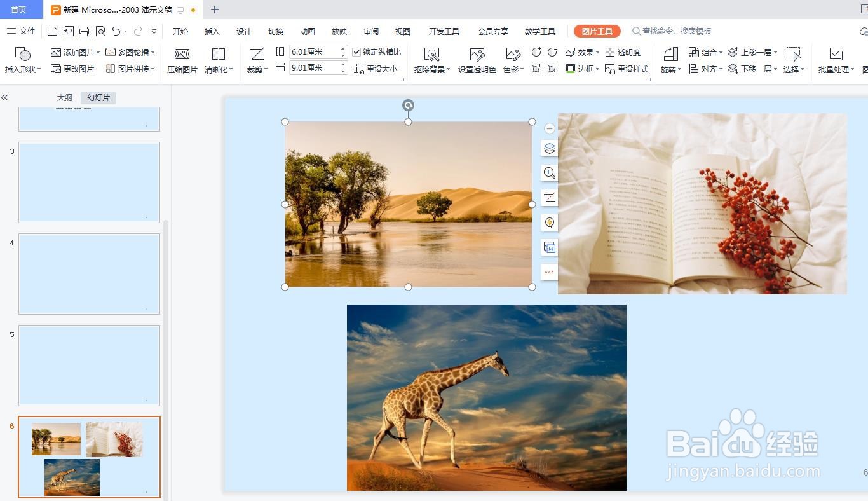Click the floating more options ellipsis icon
This screenshot has width=868, height=501.
click(550, 272)
